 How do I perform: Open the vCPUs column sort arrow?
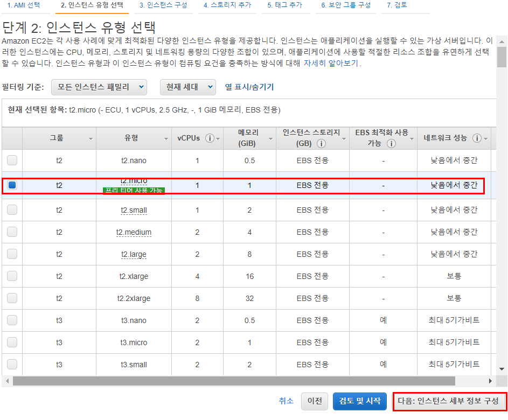[x=218, y=139]
